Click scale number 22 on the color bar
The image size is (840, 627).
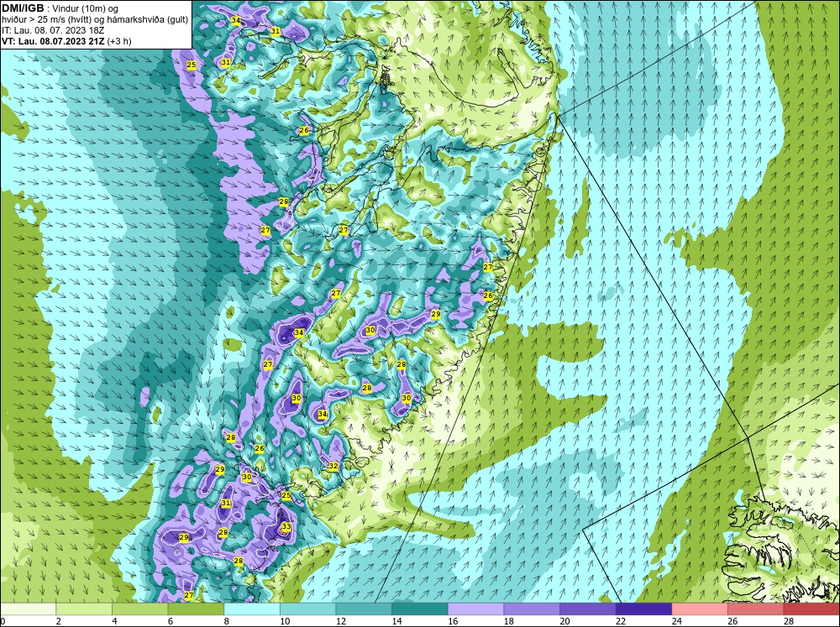621,621
